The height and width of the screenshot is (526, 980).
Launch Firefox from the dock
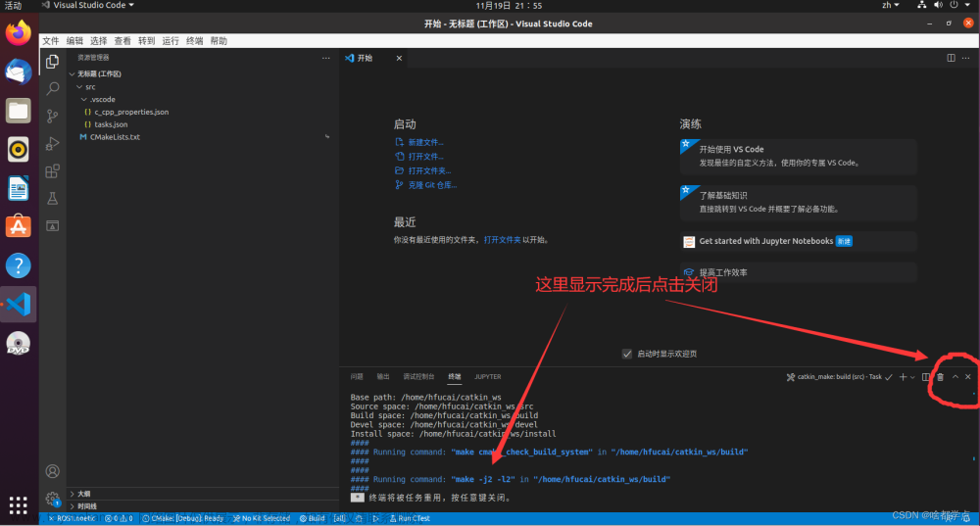pos(18,33)
